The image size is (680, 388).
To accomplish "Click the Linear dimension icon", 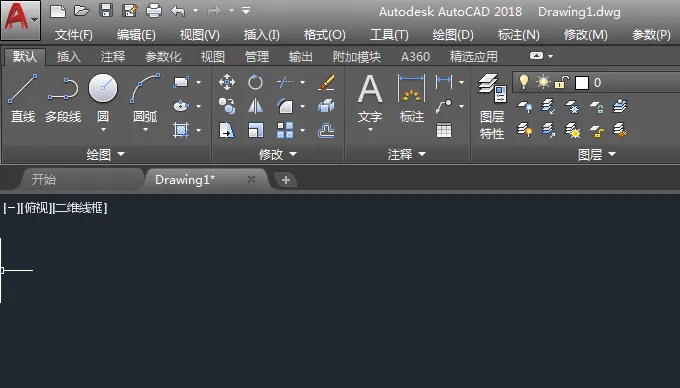I will tap(444, 82).
